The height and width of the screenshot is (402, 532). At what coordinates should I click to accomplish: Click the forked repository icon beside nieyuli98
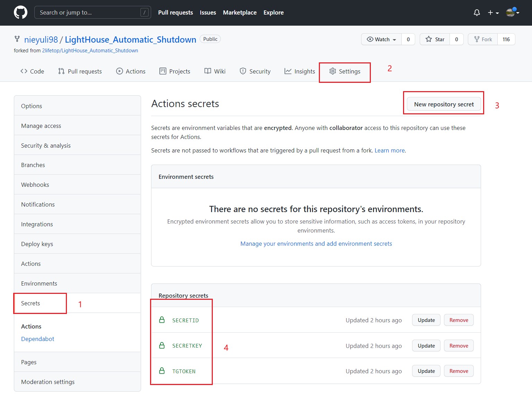click(x=17, y=39)
